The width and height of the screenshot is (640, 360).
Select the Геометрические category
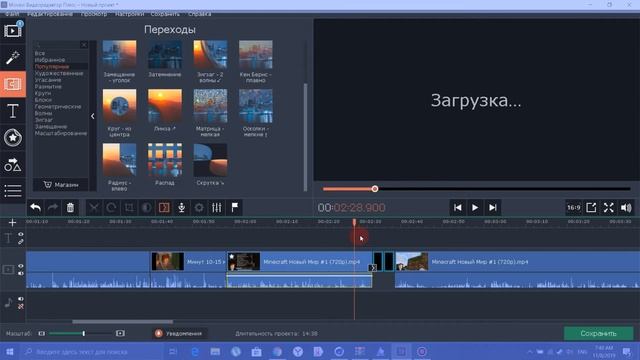(58, 107)
